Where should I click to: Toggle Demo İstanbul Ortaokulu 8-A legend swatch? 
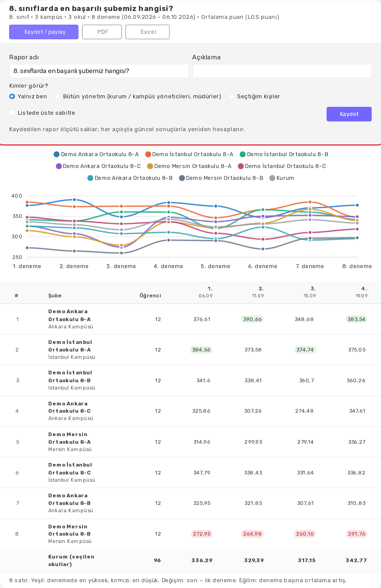[148, 154]
